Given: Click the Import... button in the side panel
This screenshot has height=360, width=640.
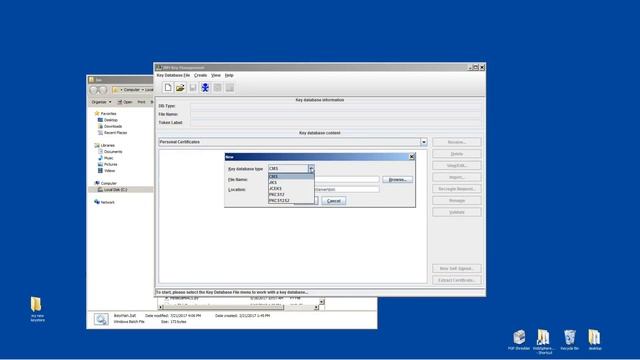Looking at the screenshot, I should (x=457, y=177).
